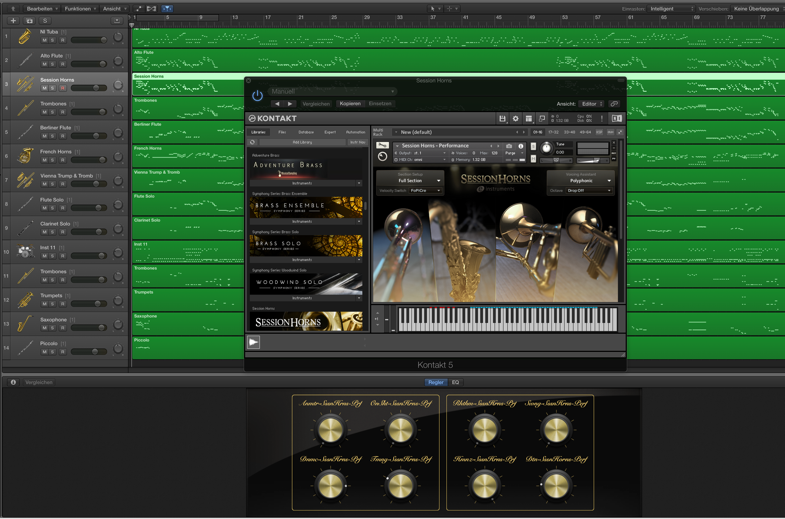Open the Polyphonic voicing assistant dropdown

point(581,181)
